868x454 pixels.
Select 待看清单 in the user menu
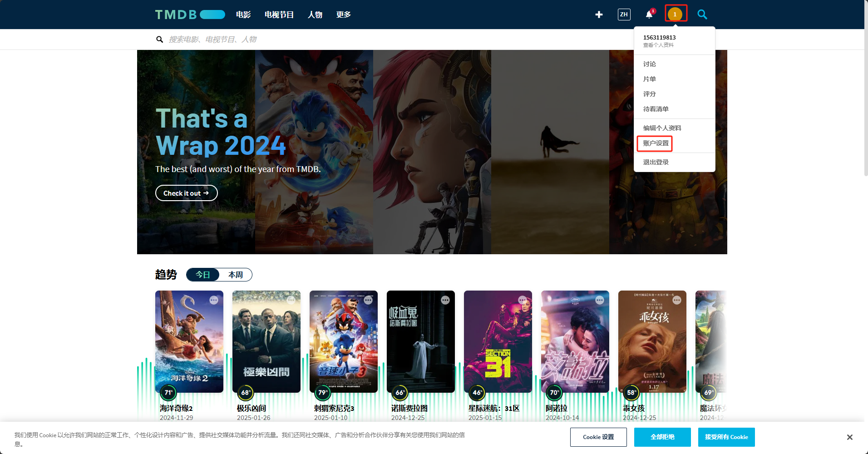[x=656, y=109]
